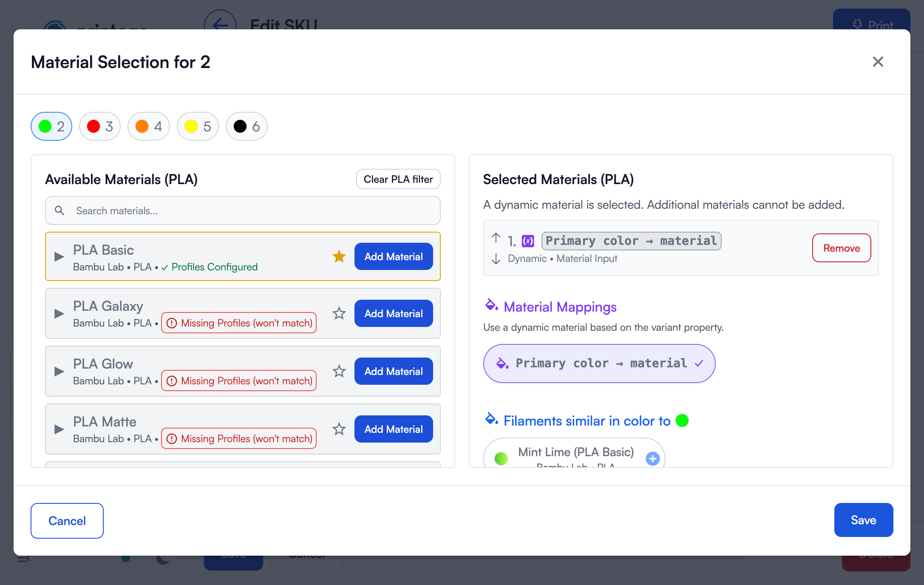This screenshot has height=585, width=924.
Task: Remove the Primary color dynamic material
Action: (x=841, y=248)
